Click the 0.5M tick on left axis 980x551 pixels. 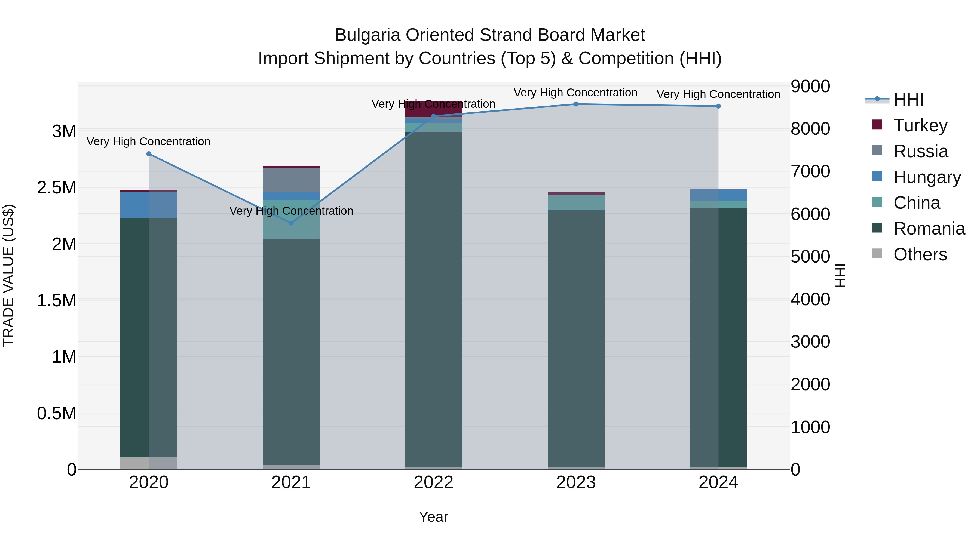coord(57,414)
